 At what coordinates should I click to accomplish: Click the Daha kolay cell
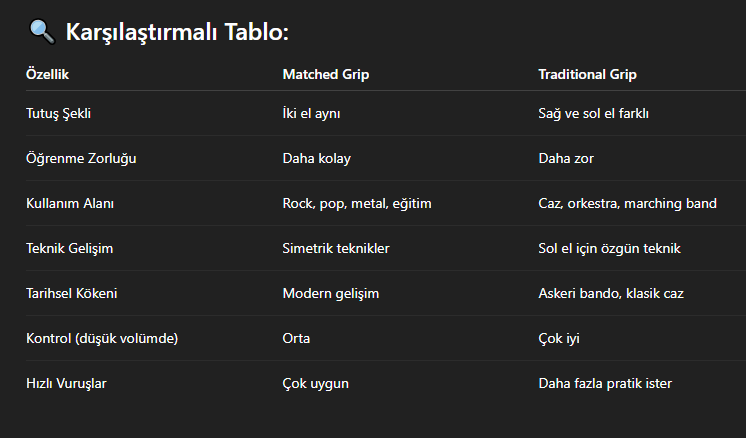click(316, 158)
